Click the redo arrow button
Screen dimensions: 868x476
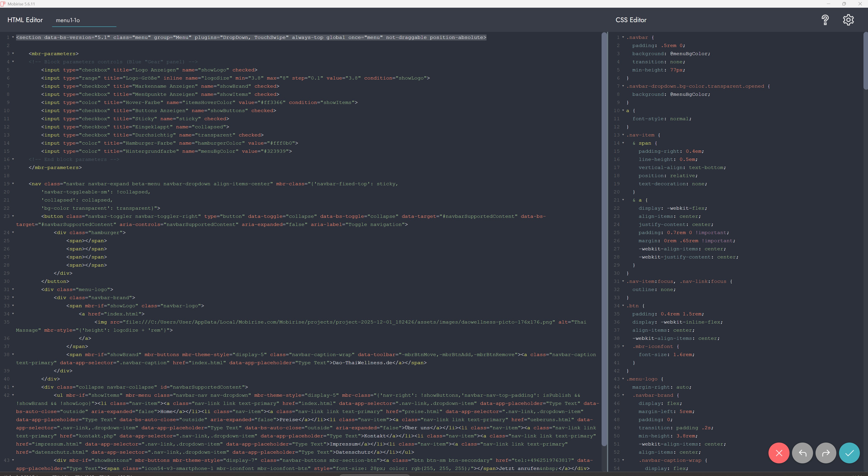click(x=825, y=453)
